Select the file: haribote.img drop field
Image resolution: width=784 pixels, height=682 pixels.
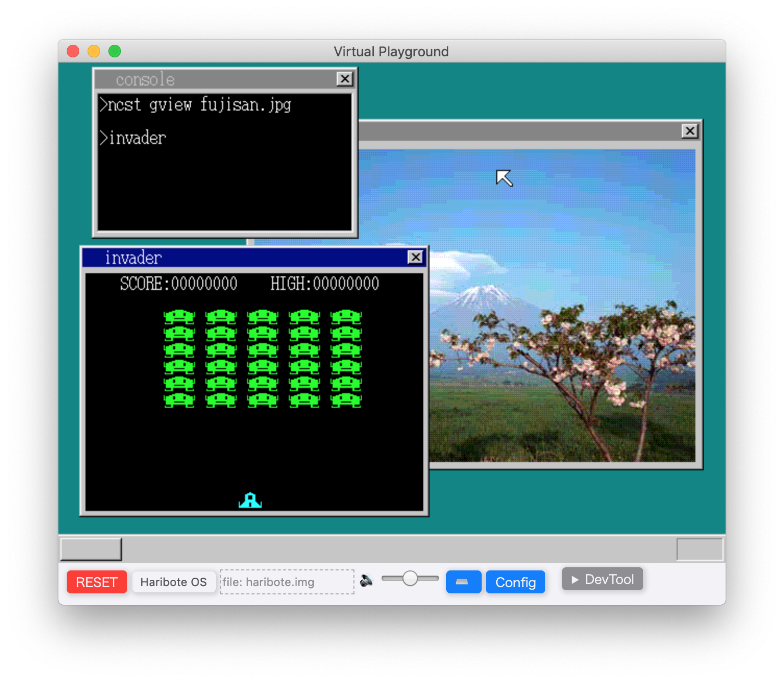point(287,582)
